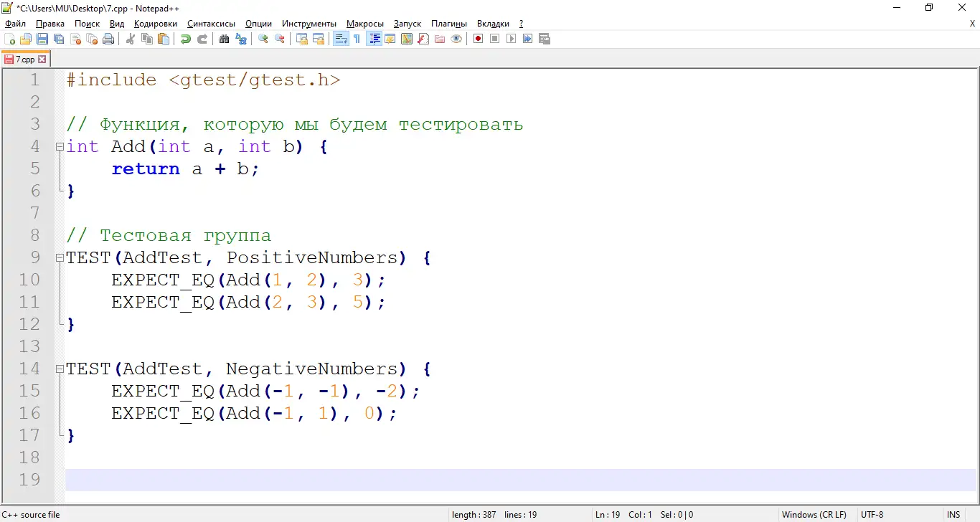
Task: Click line number 19 in the margin
Action: pyautogui.click(x=29, y=480)
